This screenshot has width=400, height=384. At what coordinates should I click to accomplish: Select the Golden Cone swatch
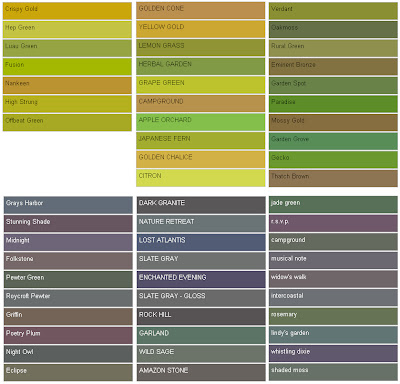201,10
